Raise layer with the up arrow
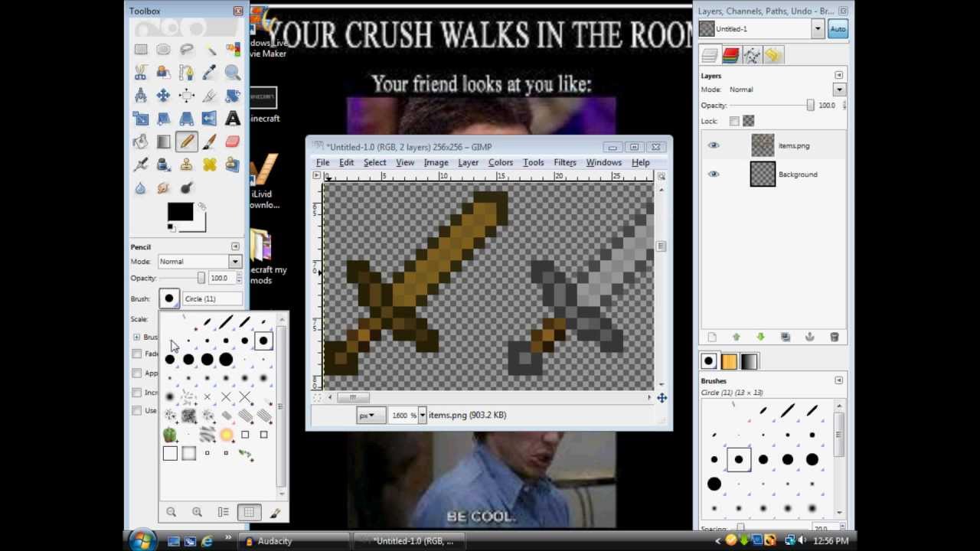The height and width of the screenshot is (551, 980). [x=737, y=337]
